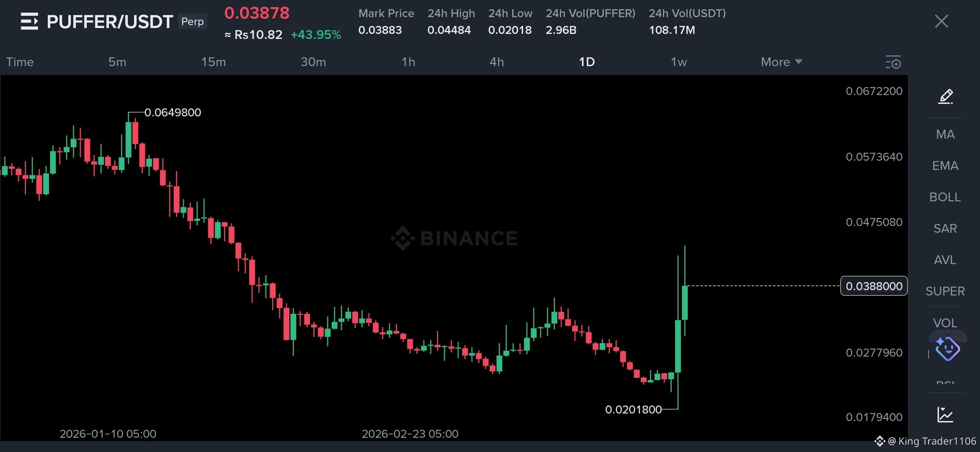Click the high marker label 0.0649800
This screenshot has height=452, width=980.
click(x=173, y=113)
